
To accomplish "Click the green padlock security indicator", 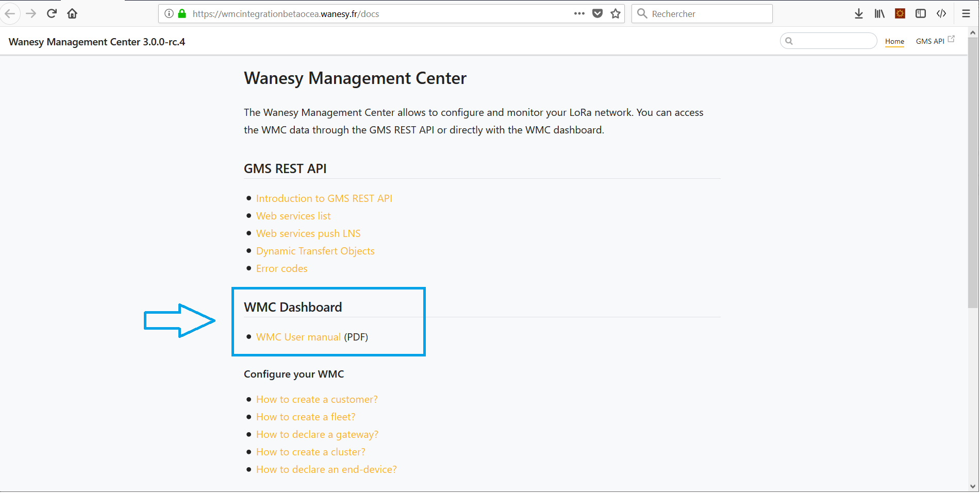I will coord(182,13).
